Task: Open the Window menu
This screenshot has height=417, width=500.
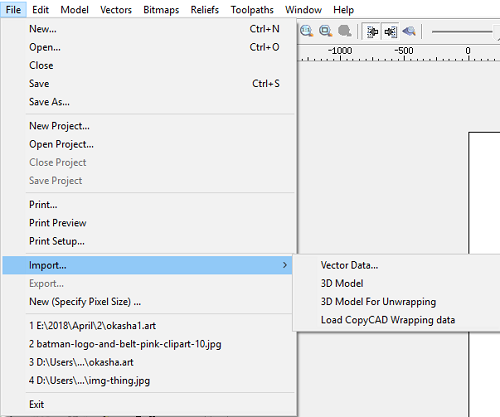Action: coord(303,10)
